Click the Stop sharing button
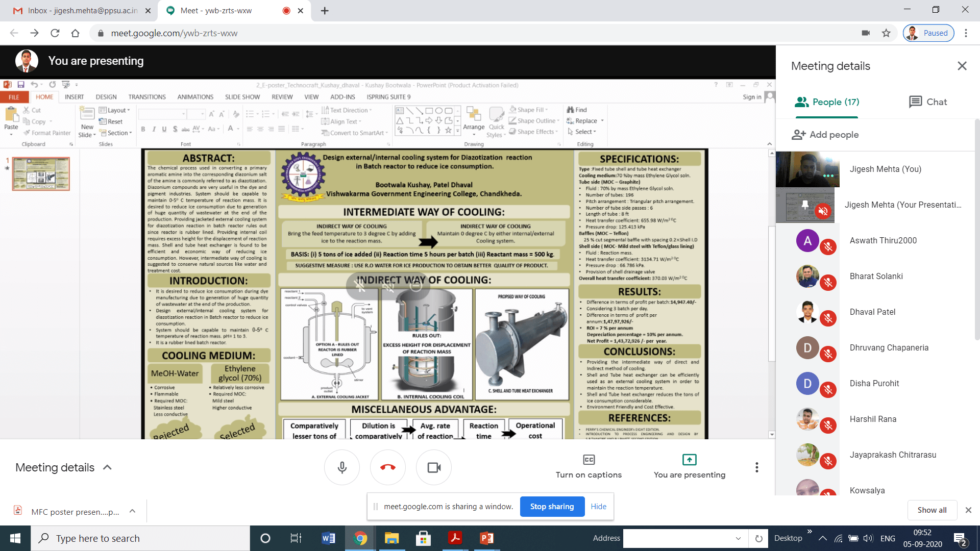The image size is (980, 551). coord(552,507)
